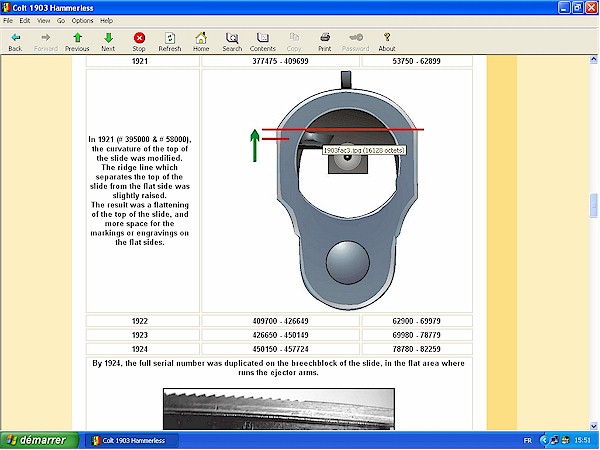
Task: Expand hidden tray icons arrow
Action: pos(543,441)
